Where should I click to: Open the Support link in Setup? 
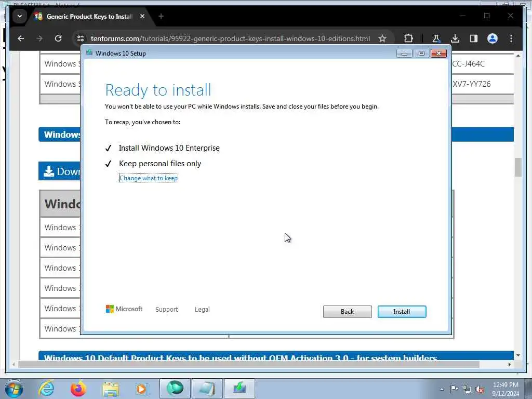tap(167, 309)
